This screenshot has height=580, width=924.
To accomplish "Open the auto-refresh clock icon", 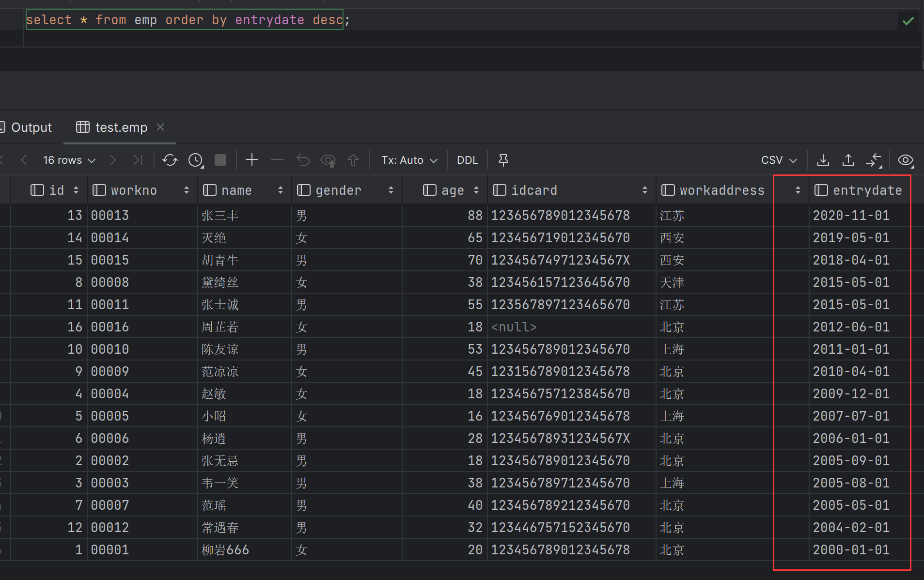I will click(196, 160).
